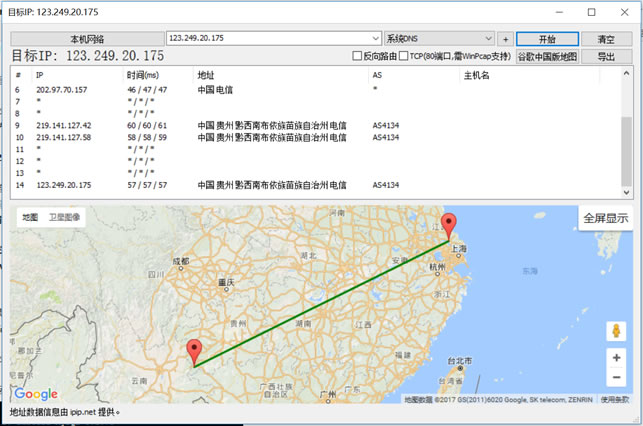643x426 pixels.
Task: Click the hop list scroll-up arrow
Action: (626, 74)
